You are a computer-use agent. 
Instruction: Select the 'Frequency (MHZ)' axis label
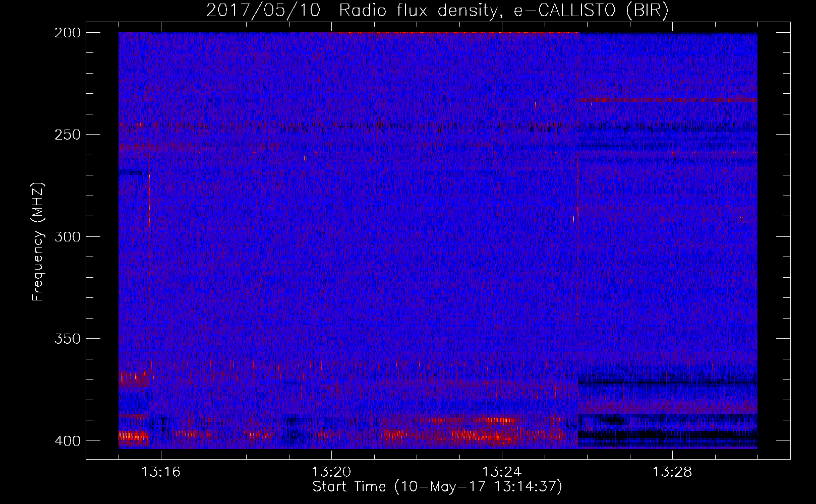(x=38, y=242)
